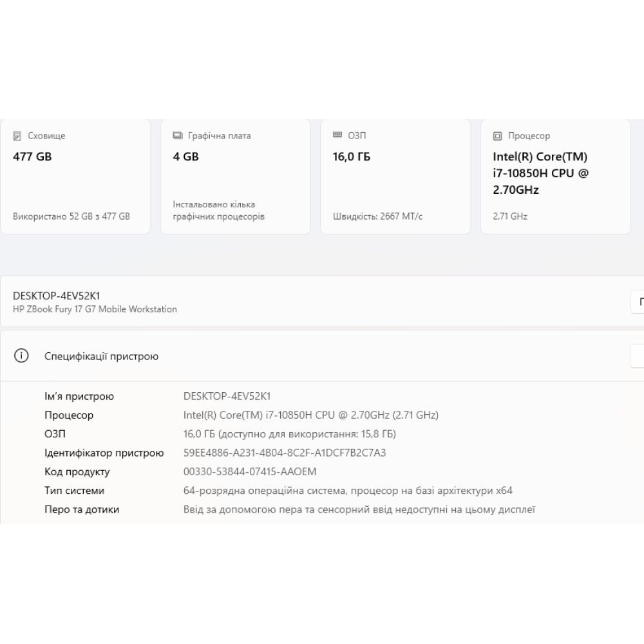Open the 4 GB graphics card summary card
The width and height of the screenshot is (644, 644).
pyautogui.click(x=235, y=176)
